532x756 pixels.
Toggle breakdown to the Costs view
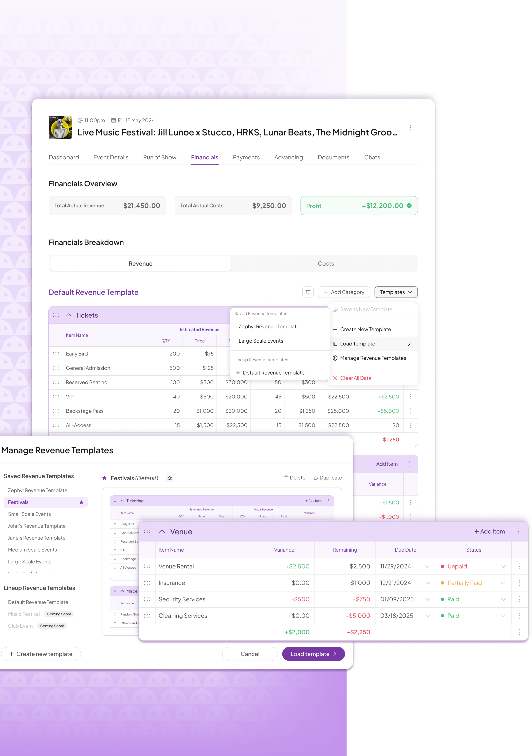[x=326, y=264]
